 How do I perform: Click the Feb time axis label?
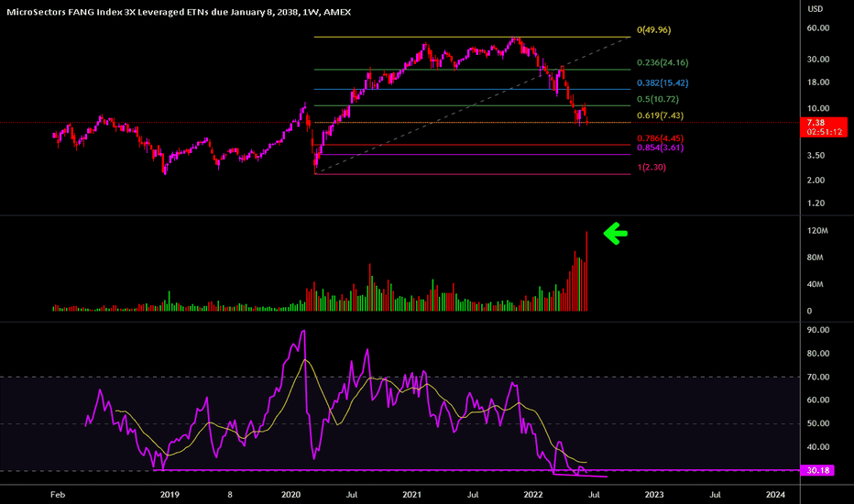click(x=58, y=495)
